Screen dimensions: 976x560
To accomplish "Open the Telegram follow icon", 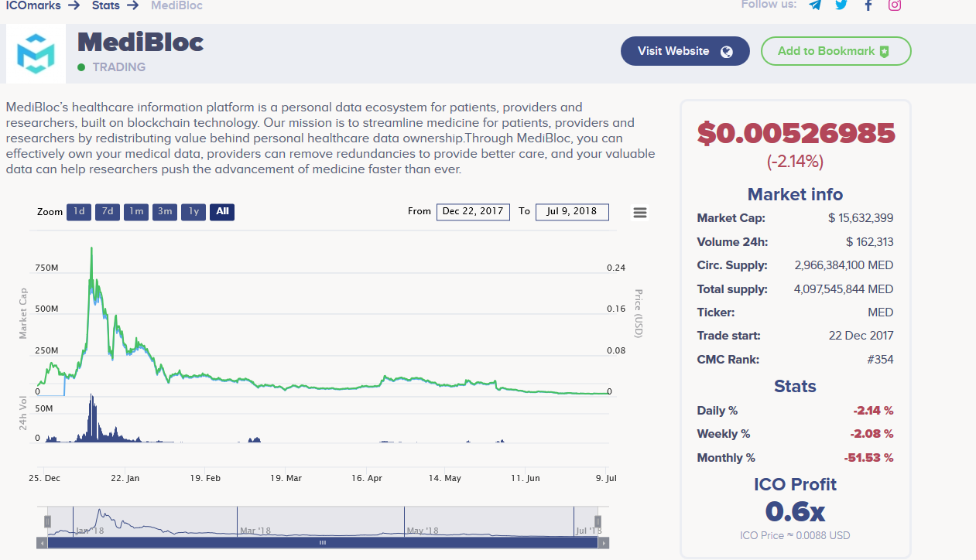I will click(814, 5).
